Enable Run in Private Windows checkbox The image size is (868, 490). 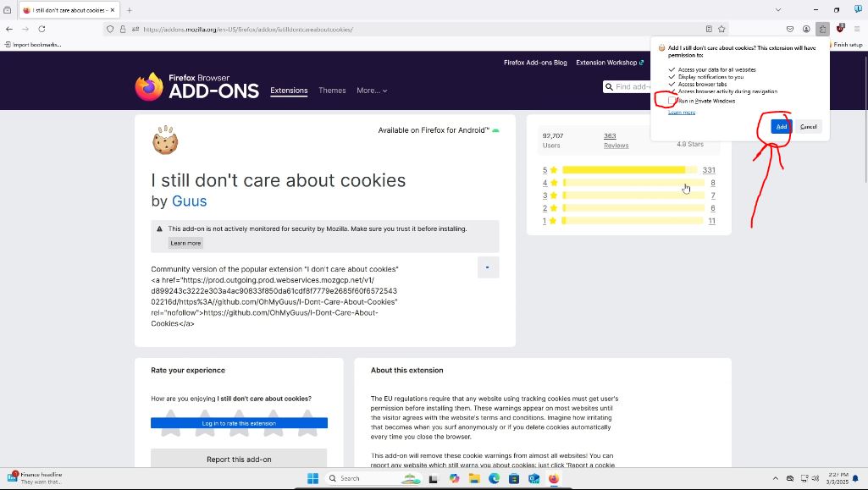click(672, 101)
